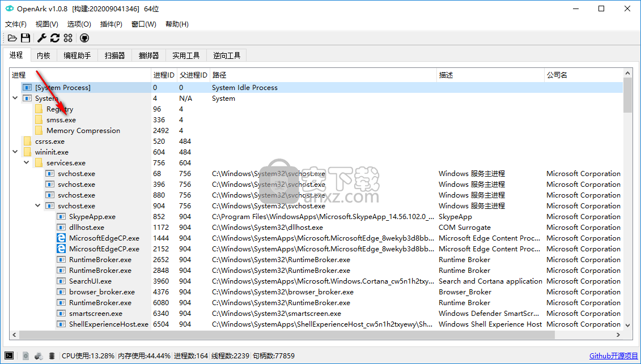
Task: Click the gear document icon in status bar
Action: [x=26, y=356]
